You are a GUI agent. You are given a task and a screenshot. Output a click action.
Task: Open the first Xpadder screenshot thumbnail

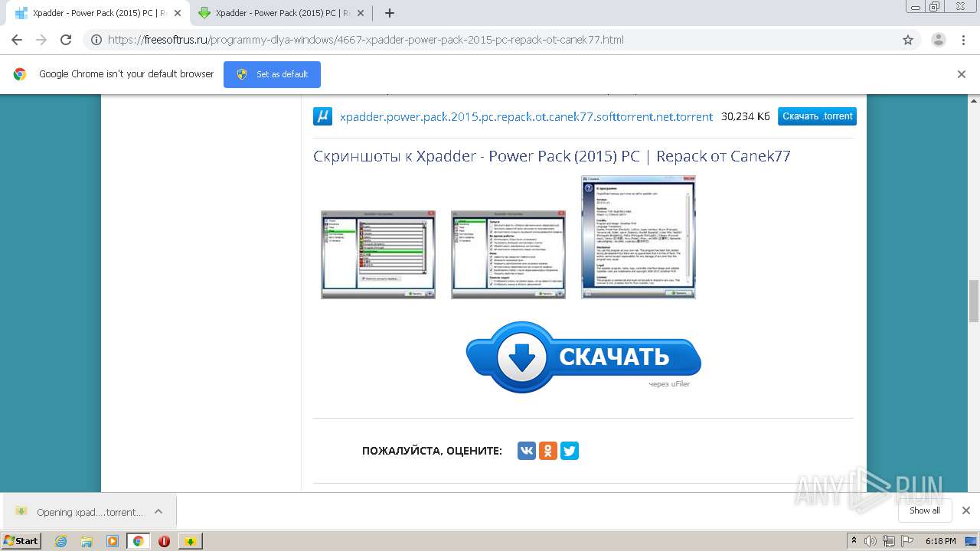point(378,255)
